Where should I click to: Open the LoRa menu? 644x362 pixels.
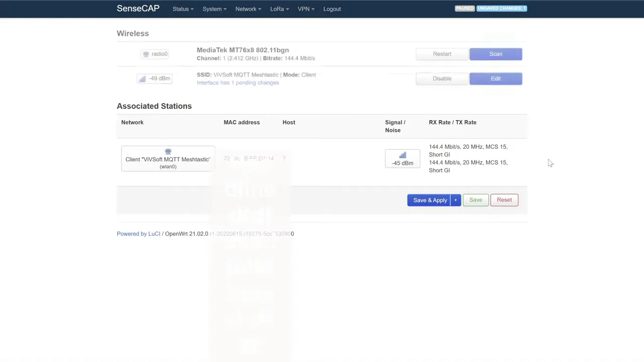pyautogui.click(x=279, y=9)
